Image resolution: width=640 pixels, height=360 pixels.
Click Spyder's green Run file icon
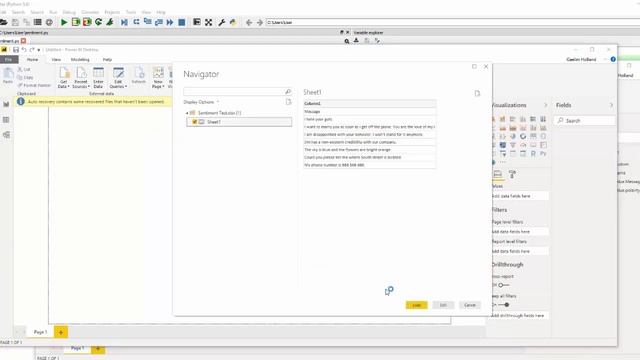[64, 22]
